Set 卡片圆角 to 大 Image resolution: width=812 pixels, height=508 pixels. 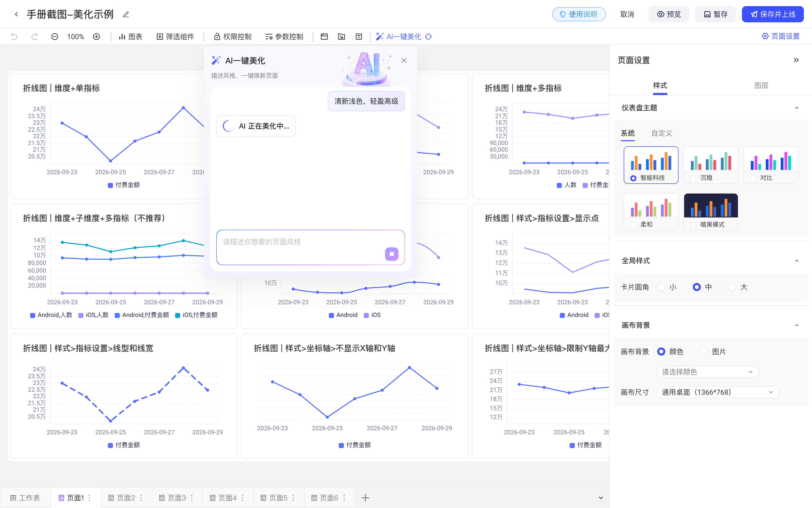(x=733, y=287)
